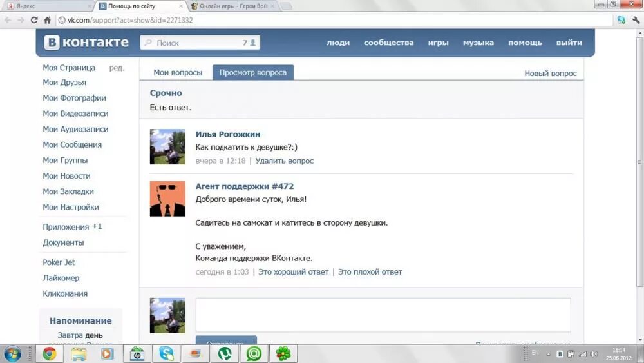Open 'Приложения' in sidebar

[x=66, y=227]
